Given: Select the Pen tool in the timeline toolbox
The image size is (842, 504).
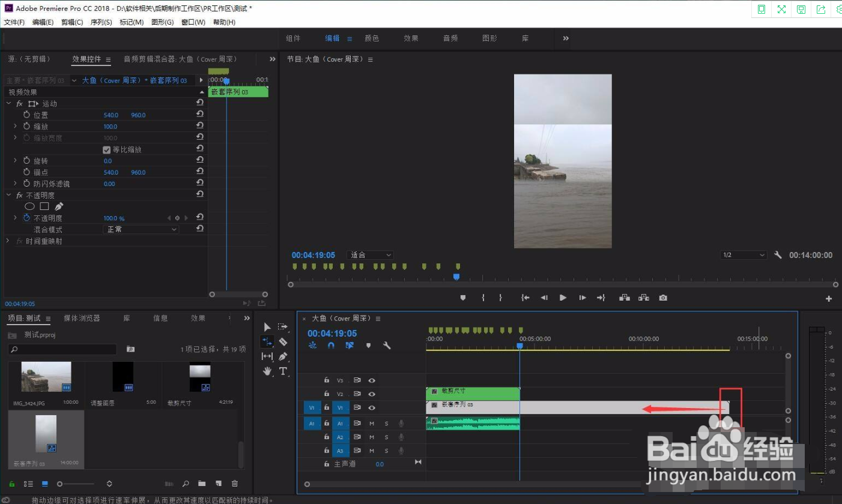Looking at the screenshot, I should point(283,356).
